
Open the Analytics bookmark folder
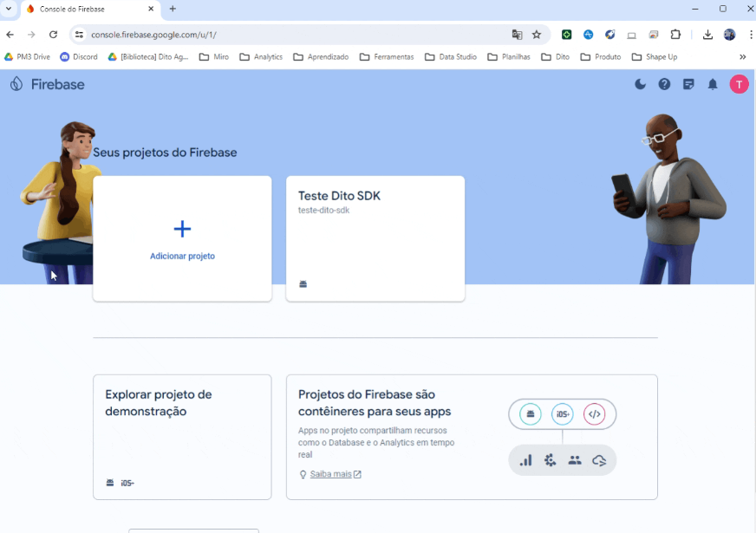[261, 57]
